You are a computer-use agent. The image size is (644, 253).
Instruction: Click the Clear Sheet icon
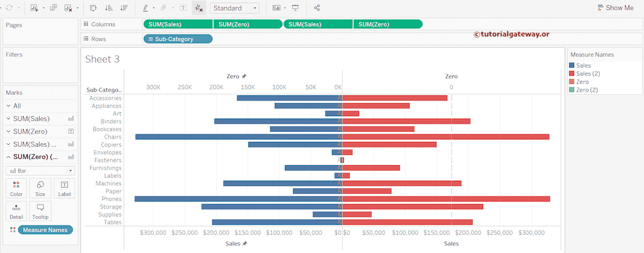point(69,8)
